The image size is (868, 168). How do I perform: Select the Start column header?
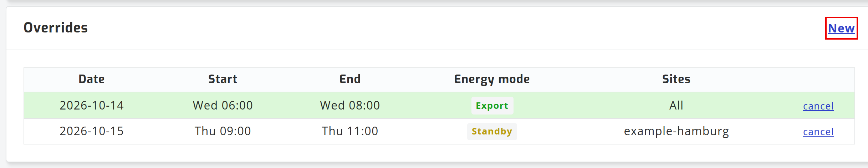click(223, 79)
